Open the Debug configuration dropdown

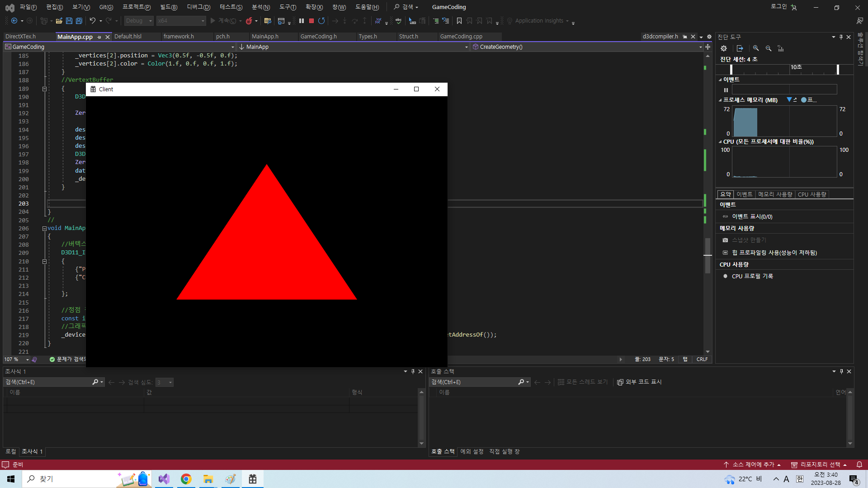tap(139, 21)
